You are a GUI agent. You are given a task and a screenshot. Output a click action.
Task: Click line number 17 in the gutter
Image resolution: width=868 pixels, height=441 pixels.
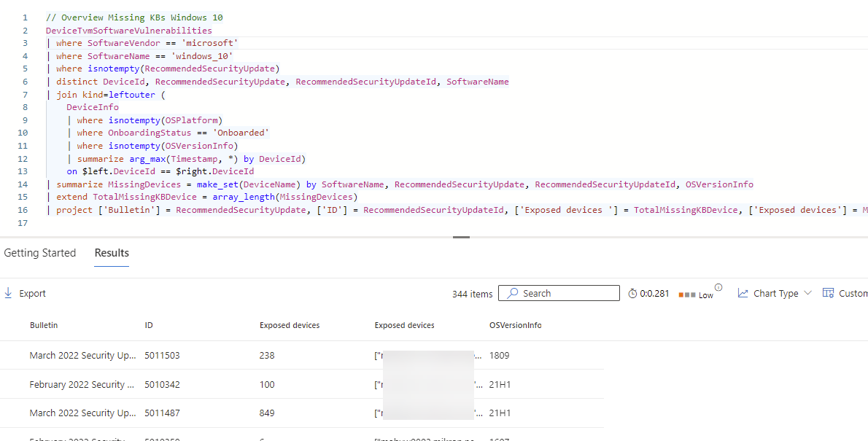click(x=22, y=223)
